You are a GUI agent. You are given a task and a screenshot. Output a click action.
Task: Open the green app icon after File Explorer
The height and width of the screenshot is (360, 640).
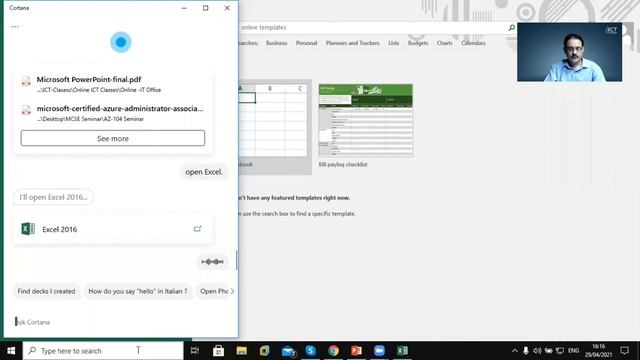pyautogui.click(x=264, y=351)
